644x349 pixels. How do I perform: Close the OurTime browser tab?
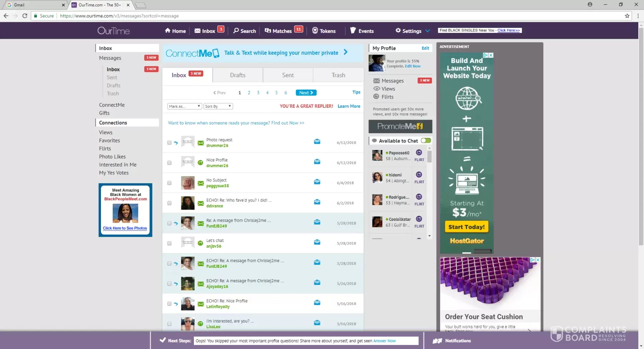(x=128, y=5)
